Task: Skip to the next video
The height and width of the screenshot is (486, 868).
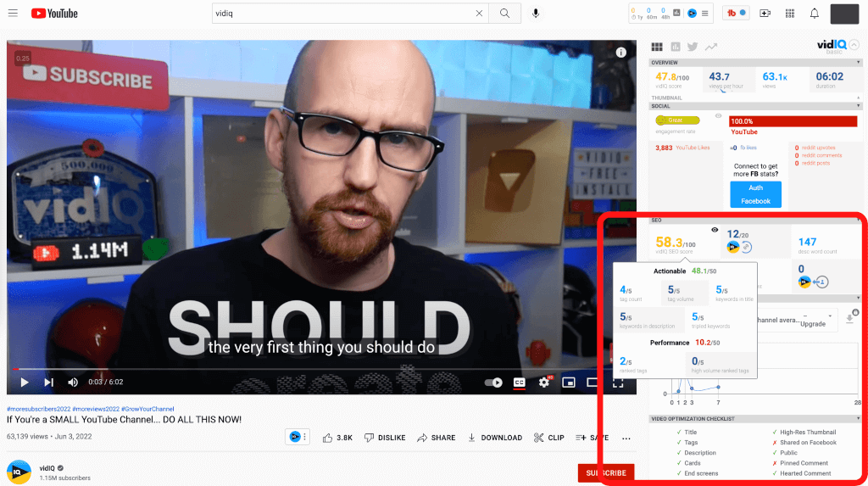Action: coord(48,382)
